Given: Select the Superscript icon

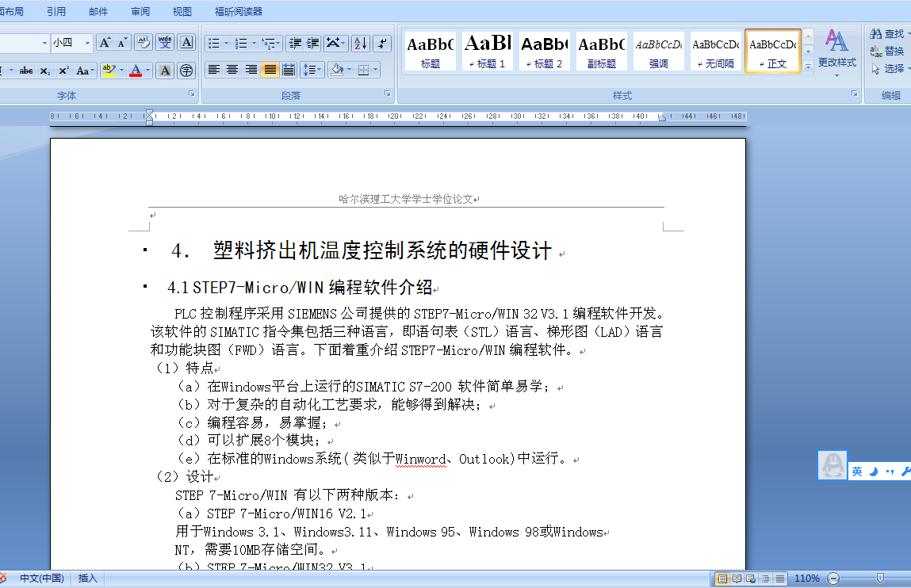Looking at the screenshot, I should coord(65,69).
